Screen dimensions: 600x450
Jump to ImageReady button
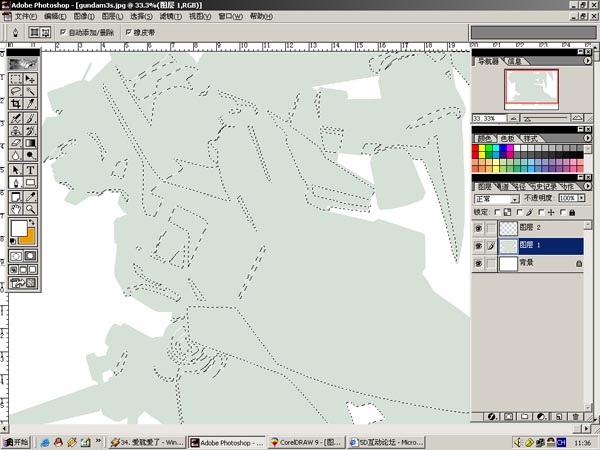[x=23, y=283]
